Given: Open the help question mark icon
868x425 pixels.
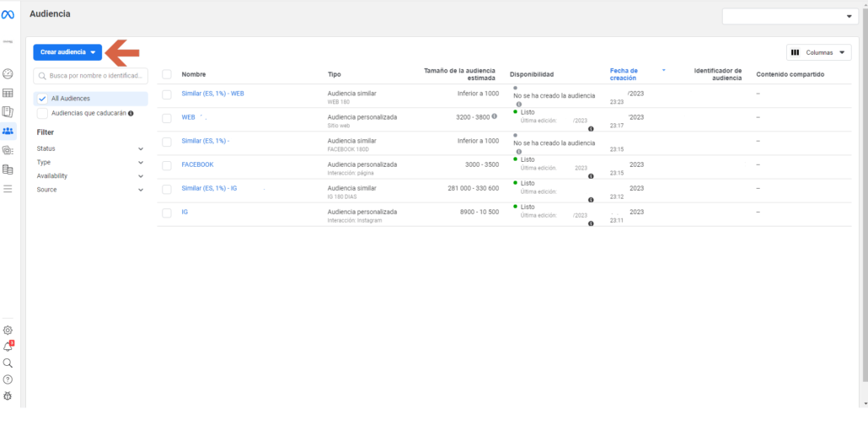Looking at the screenshot, I should [x=8, y=379].
